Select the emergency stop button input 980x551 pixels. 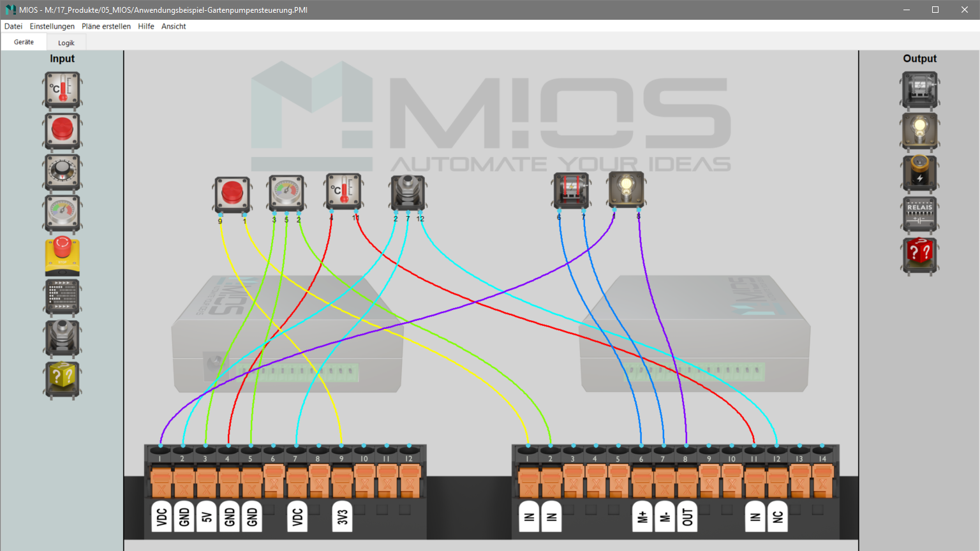62,254
